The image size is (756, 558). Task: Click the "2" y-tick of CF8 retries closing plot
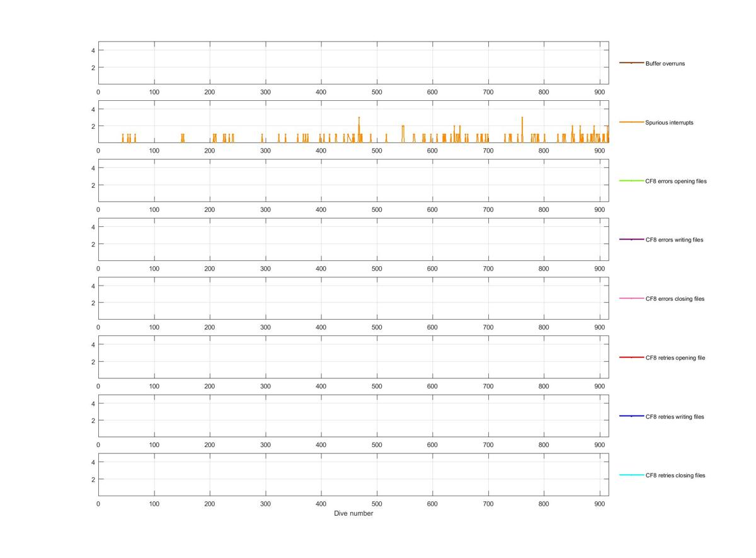coord(93,479)
